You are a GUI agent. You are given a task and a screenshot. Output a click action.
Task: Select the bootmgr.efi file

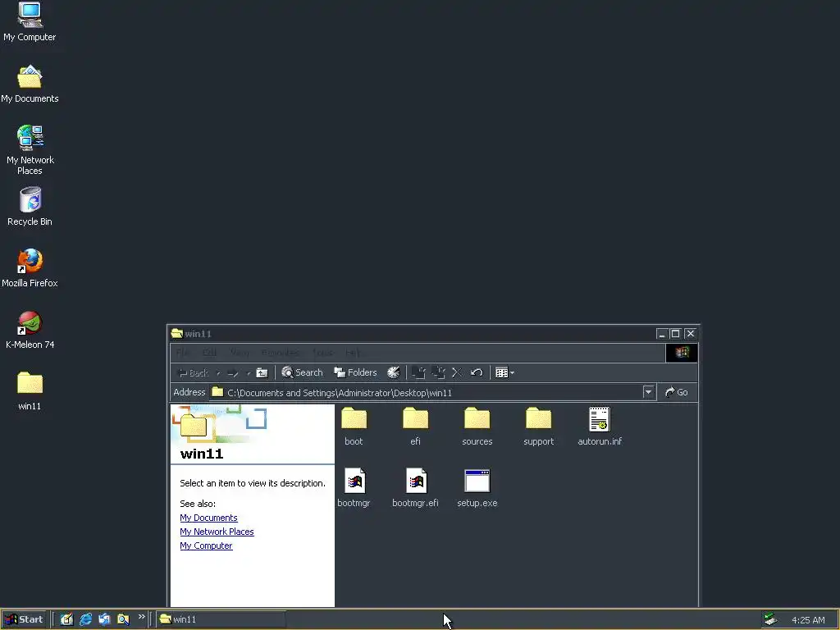415,487
